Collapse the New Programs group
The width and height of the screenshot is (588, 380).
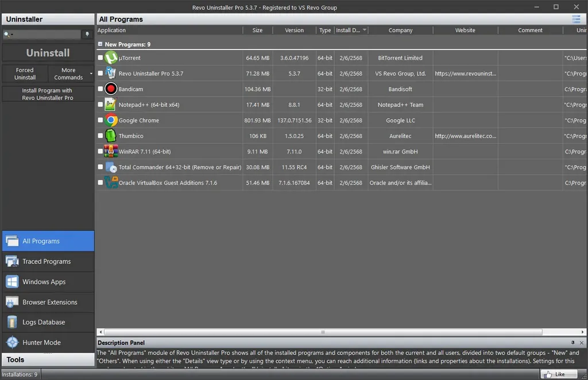pos(100,44)
